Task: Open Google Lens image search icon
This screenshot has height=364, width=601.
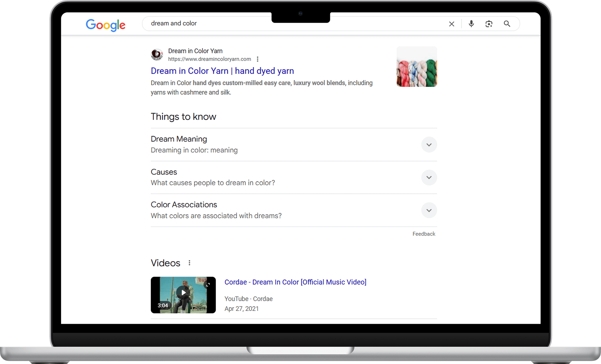Action: (489, 24)
